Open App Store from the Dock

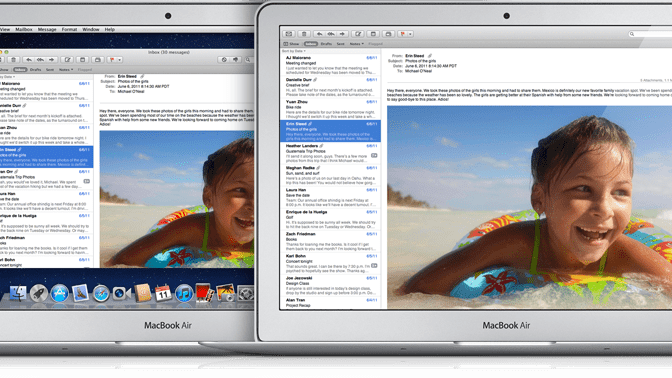click(x=60, y=294)
